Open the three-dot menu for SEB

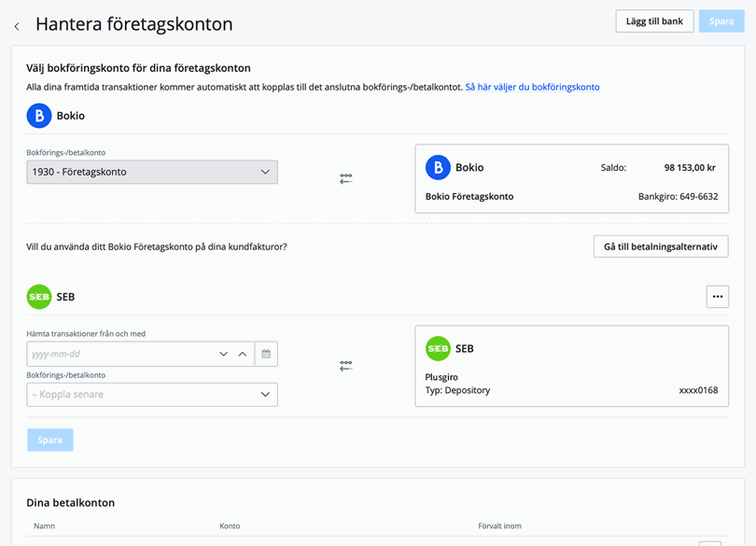coord(717,297)
